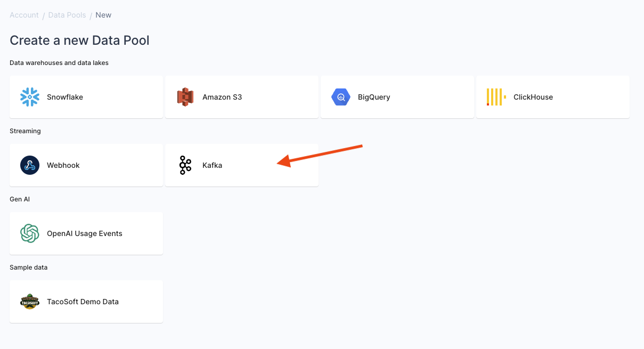
Task: Click the OpenAI Usage Events logo icon
Action: pyautogui.click(x=29, y=233)
